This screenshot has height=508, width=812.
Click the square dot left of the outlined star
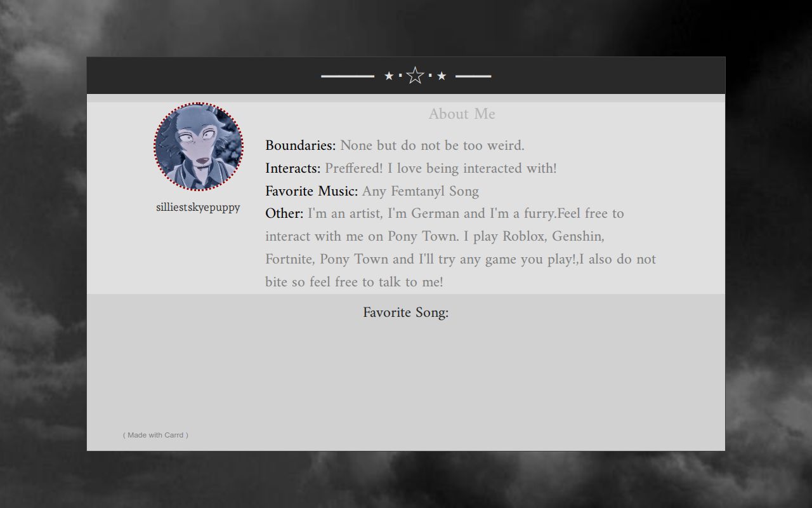(400, 76)
